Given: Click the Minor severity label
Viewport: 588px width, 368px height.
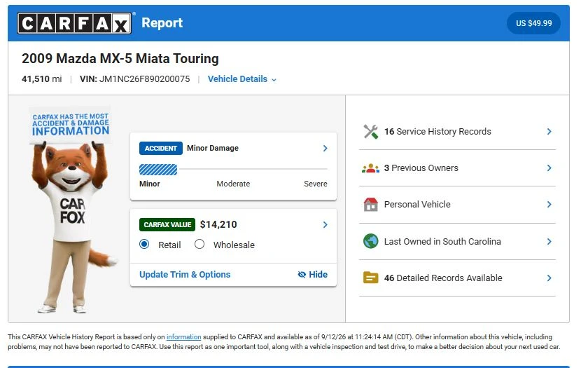Looking at the screenshot, I should (x=150, y=184).
